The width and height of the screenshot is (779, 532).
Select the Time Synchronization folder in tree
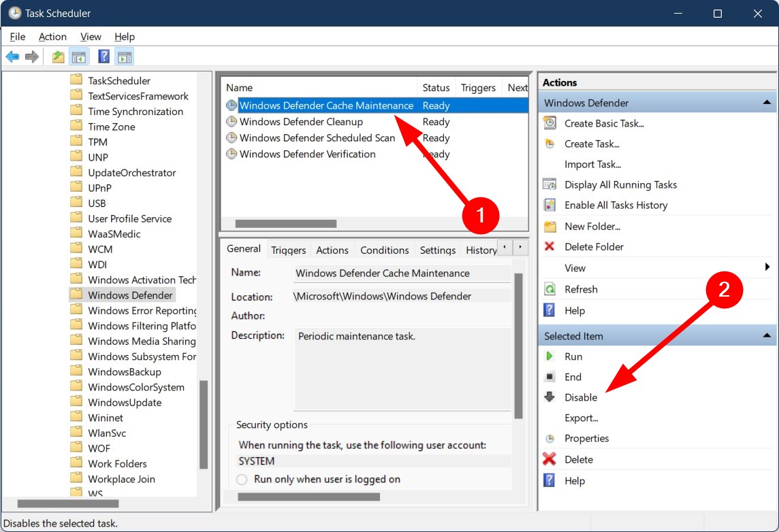click(x=136, y=111)
